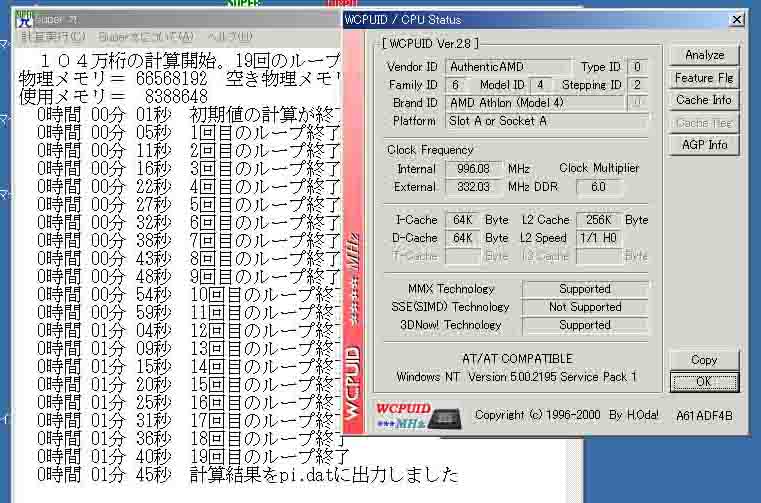The height and width of the screenshot is (503, 761).
Task: Select the Family ID value 6
Action: [x=456, y=85]
